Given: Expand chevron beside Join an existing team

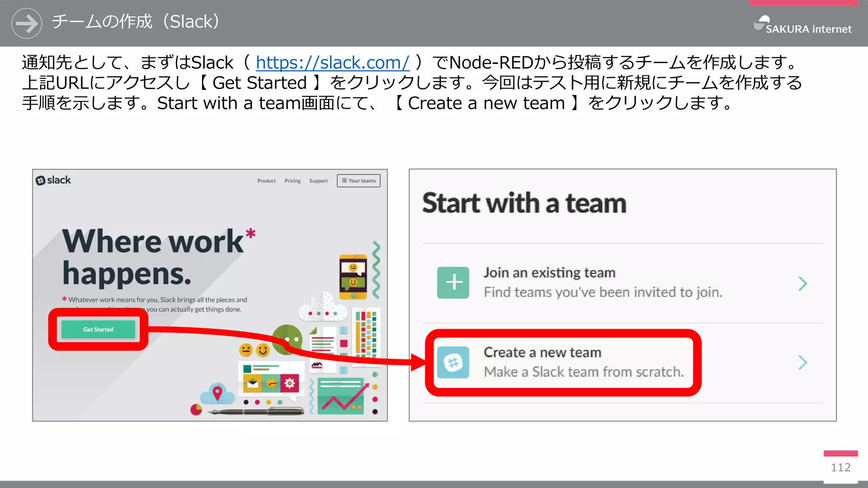Looking at the screenshot, I should coord(803,283).
